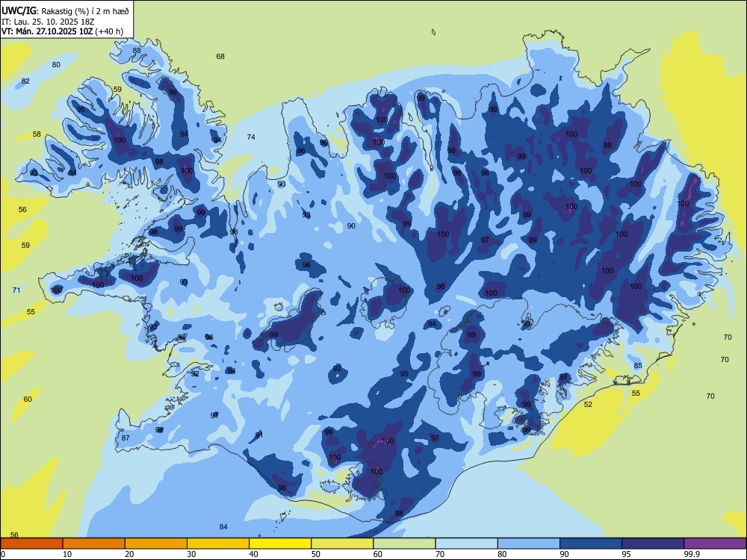747x560 pixels.
Task: Click the legend tick label 20
Action: [129, 554]
